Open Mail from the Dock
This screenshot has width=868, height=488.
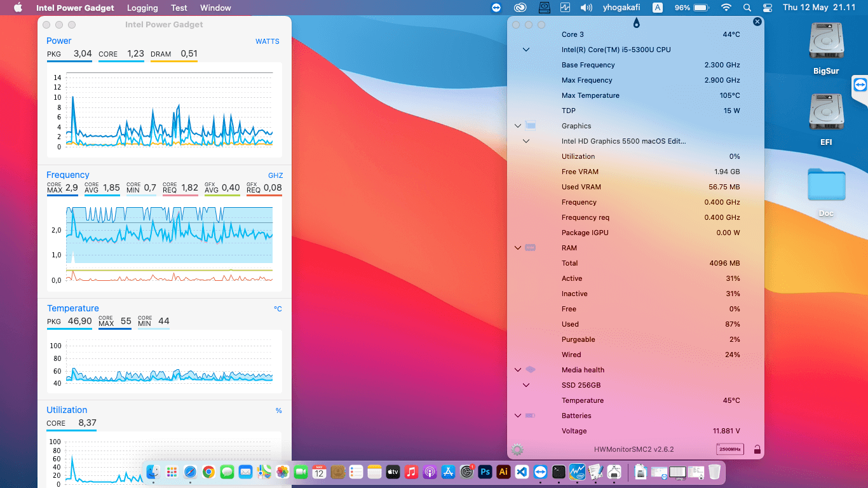[x=245, y=471]
